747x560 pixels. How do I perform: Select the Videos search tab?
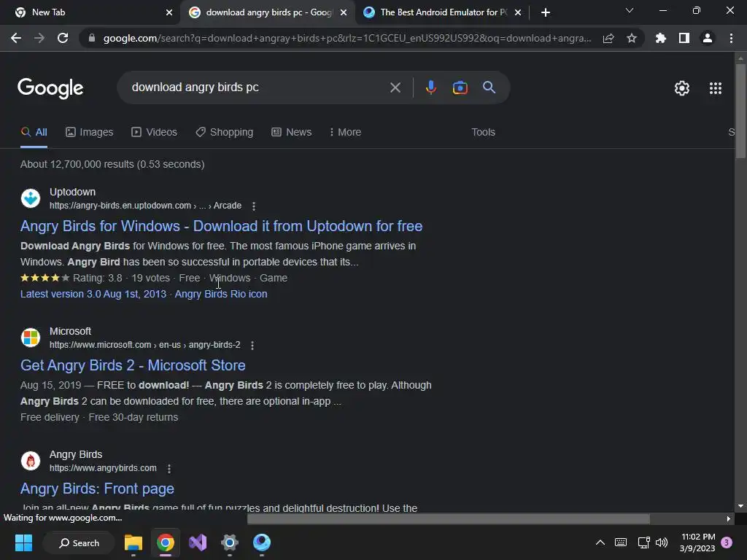[x=155, y=132]
